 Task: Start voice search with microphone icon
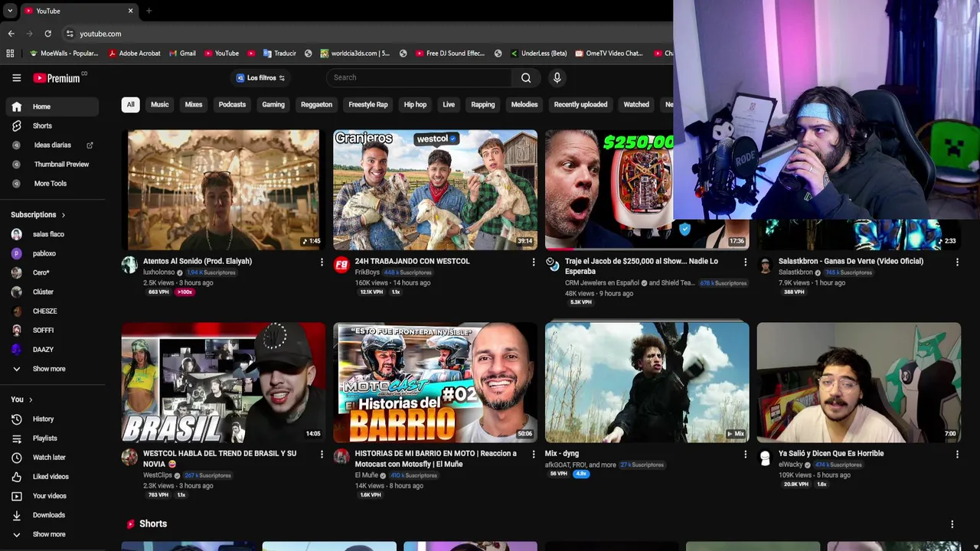557,77
